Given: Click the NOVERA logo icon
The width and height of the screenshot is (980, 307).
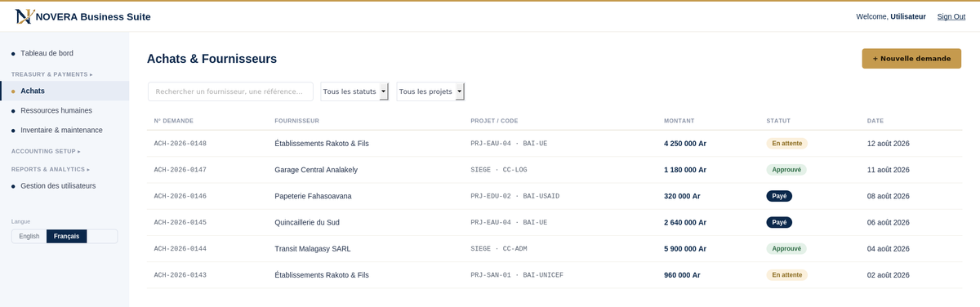Looking at the screenshot, I should (24, 16).
